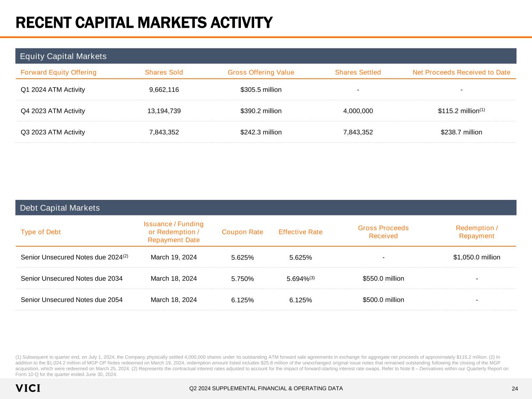Select the Debt Capital Markets section header
532x399 pixels.
pos(60,208)
